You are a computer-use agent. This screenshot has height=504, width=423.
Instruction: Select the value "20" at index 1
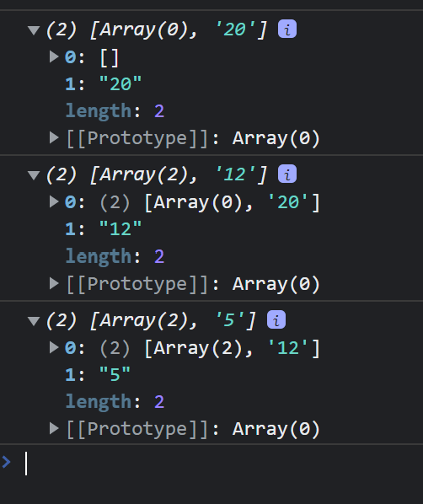pyautogui.click(x=120, y=84)
